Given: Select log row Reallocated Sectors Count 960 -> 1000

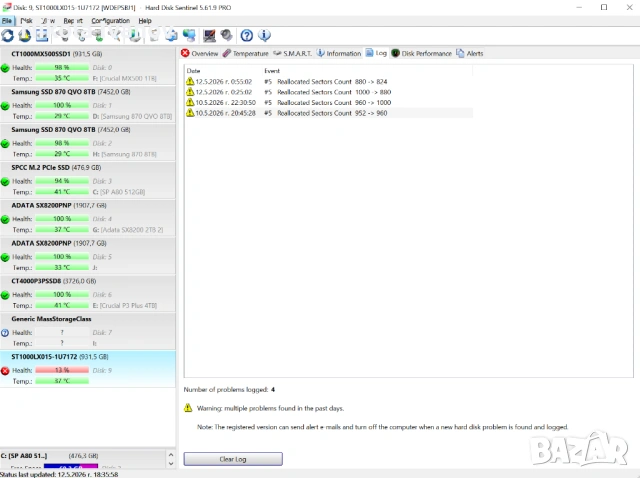Looking at the screenshot, I should (x=329, y=102).
